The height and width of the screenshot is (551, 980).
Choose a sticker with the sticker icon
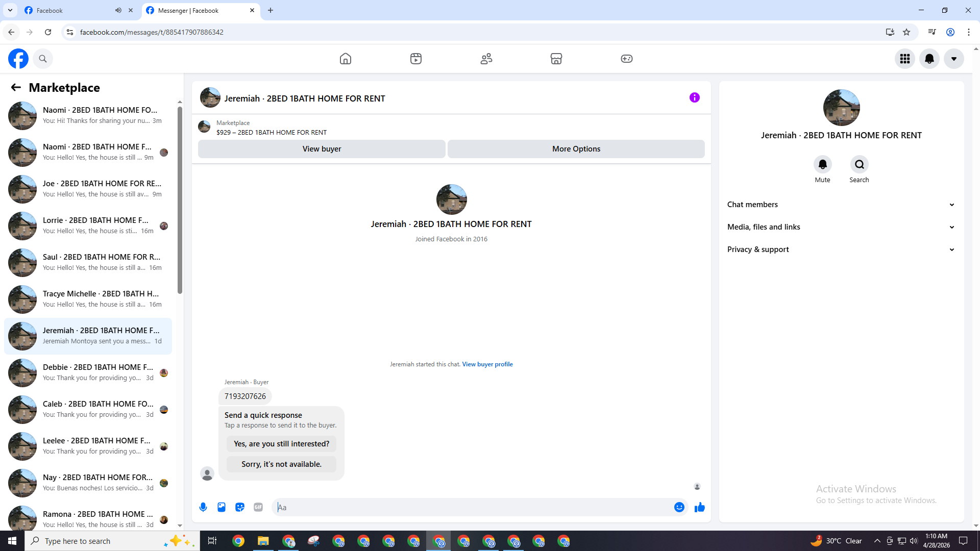pyautogui.click(x=240, y=507)
